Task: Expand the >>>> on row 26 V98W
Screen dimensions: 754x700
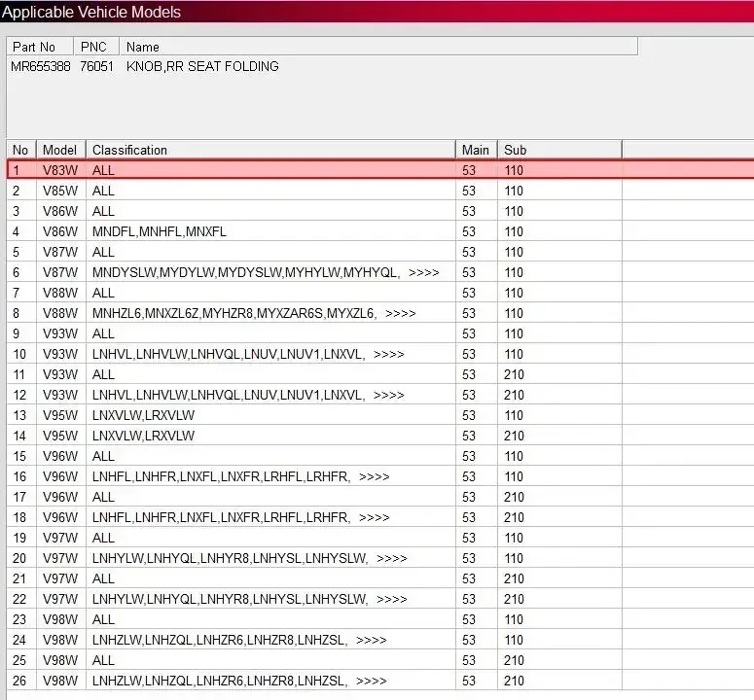Action: click(x=372, y=682)
